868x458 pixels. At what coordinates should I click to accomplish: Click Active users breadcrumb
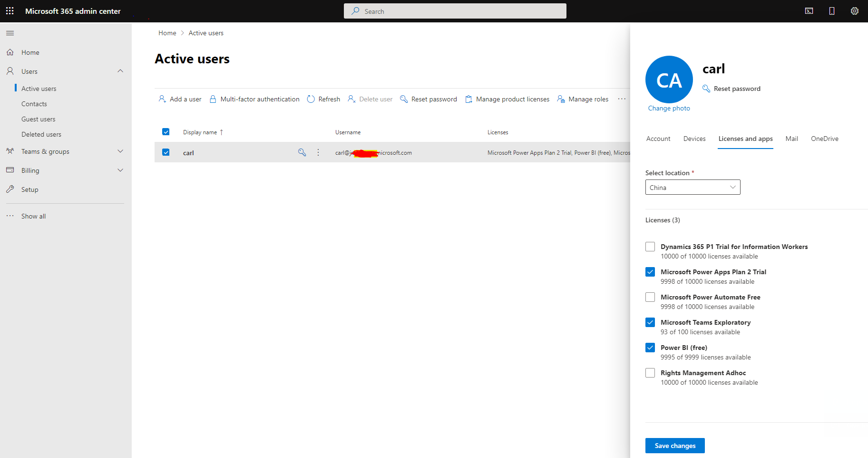[x=206, y=33]
